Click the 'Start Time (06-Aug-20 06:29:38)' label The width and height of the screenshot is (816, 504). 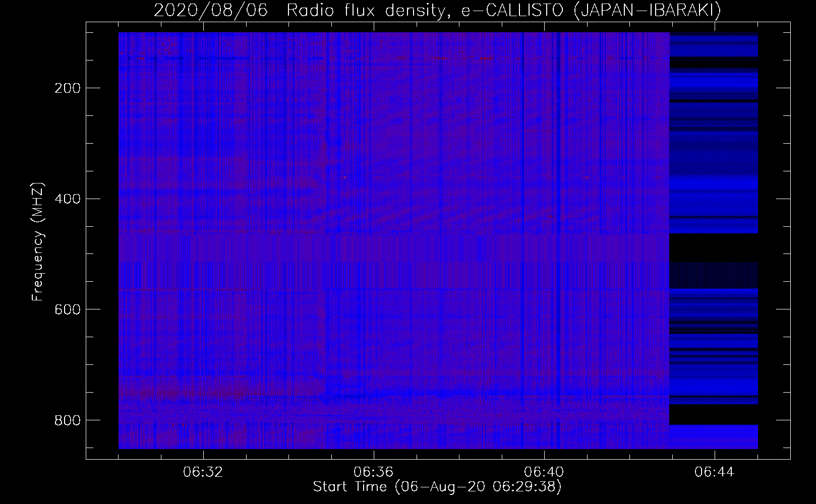tap(437, 487)
